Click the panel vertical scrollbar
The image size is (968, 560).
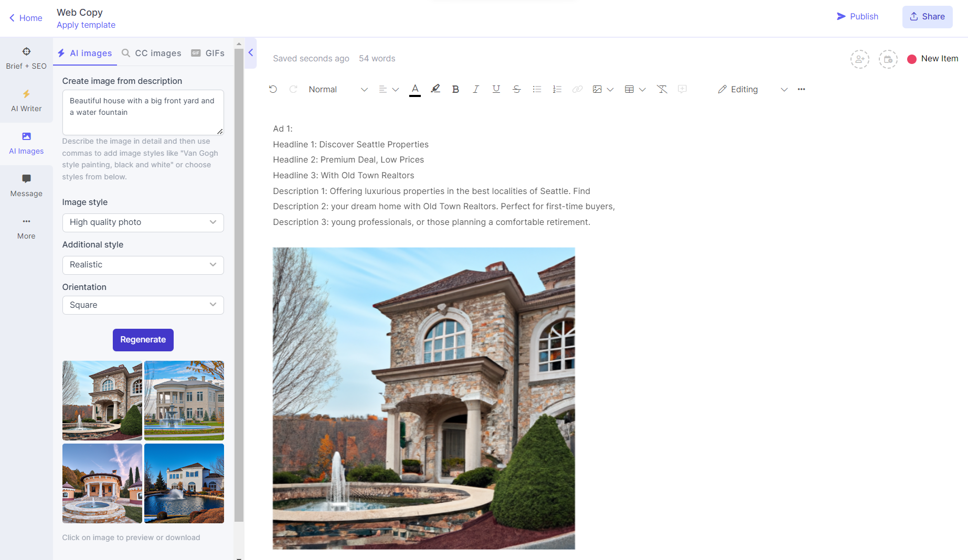(239, 285)
